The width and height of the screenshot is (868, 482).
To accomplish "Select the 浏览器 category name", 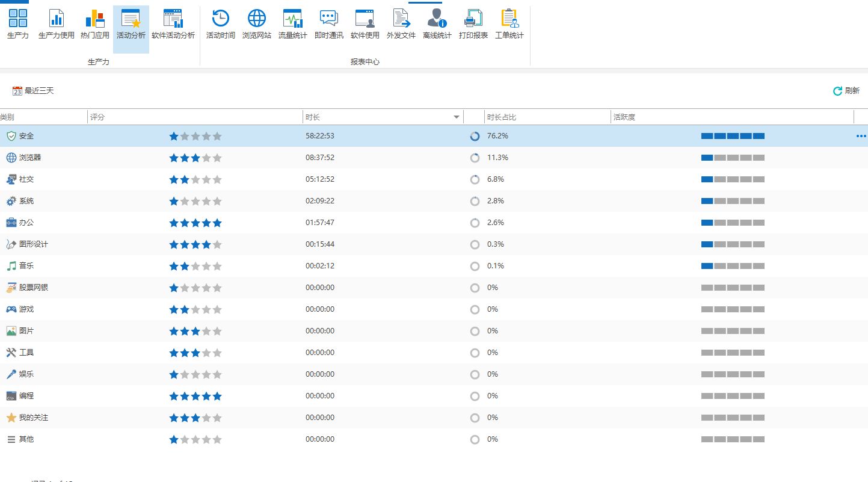I will (30, 158).
